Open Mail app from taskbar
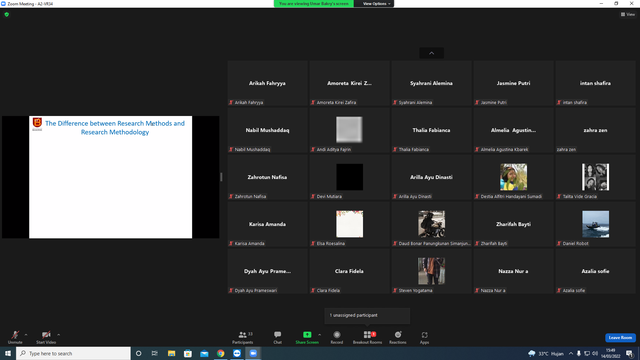The height and width of the screenshot is (360, 640). [204, 353]
